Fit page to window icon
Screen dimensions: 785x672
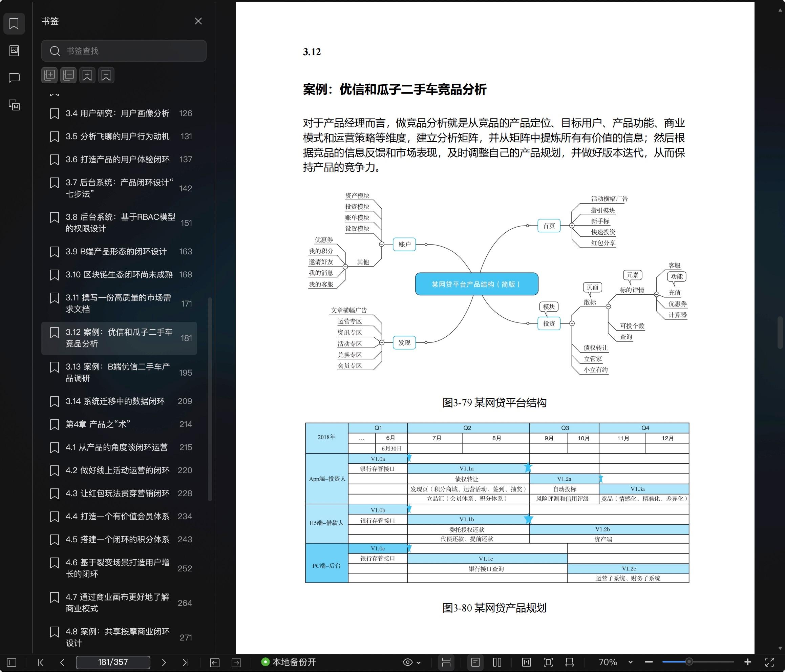coord(548,663)
